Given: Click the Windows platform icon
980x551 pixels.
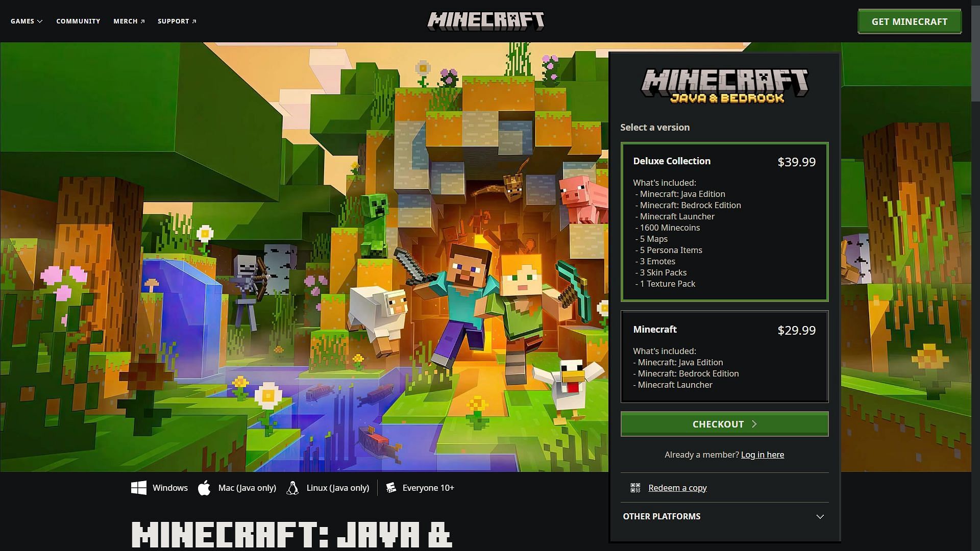Looking at the screenshot, I should [x=139, y=488].
